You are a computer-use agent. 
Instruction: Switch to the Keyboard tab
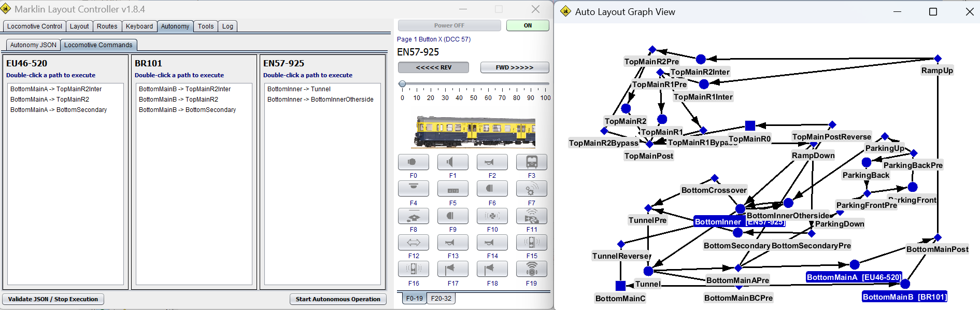[139, 26]
